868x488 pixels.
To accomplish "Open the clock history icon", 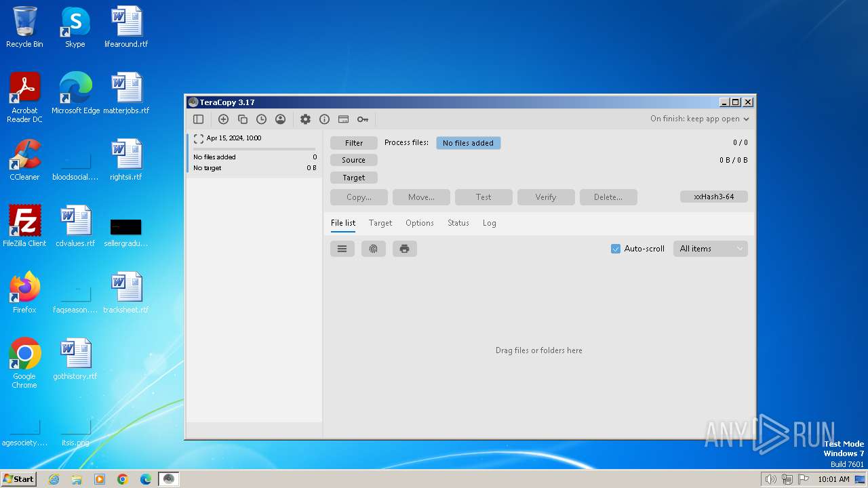I will point(261,119).
